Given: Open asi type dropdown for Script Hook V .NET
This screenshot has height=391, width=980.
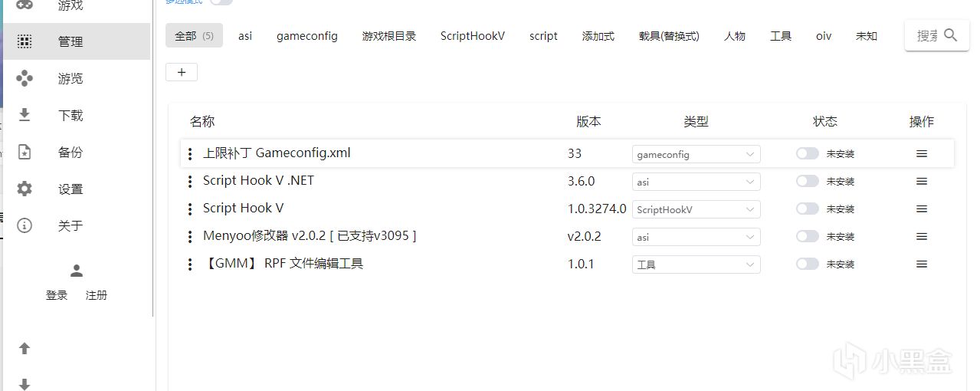Looking at the screenshot, I should tap(696, 182).
